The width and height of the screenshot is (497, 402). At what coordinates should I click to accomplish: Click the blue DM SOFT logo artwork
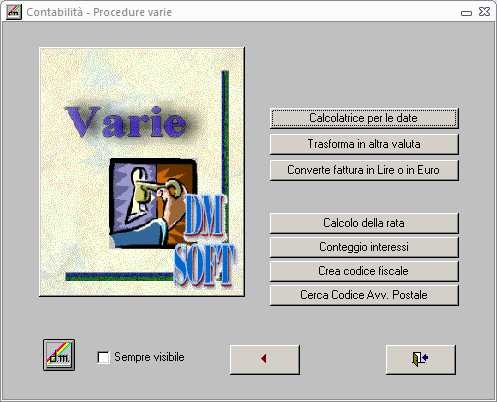(x=204, y=240)
